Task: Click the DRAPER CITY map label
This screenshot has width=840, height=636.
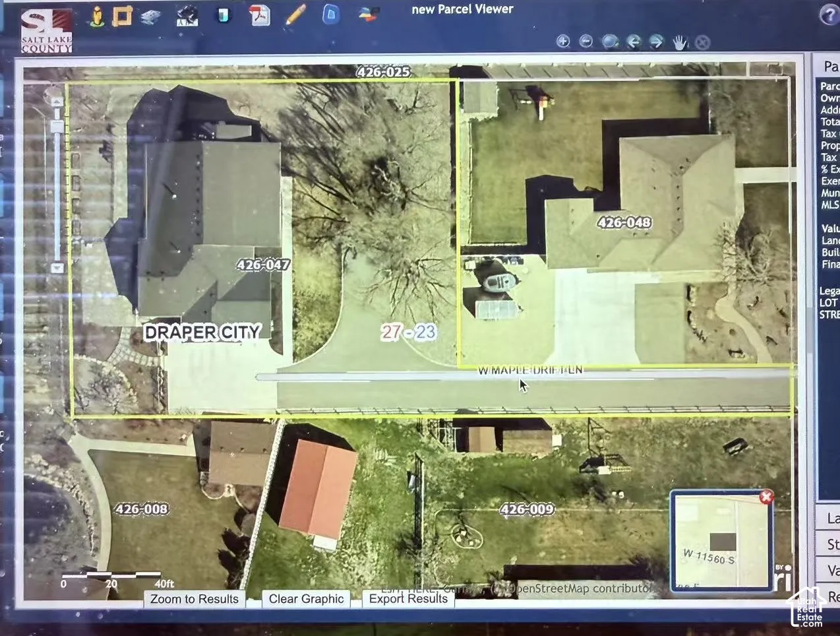Action: [x=202, y=332]
